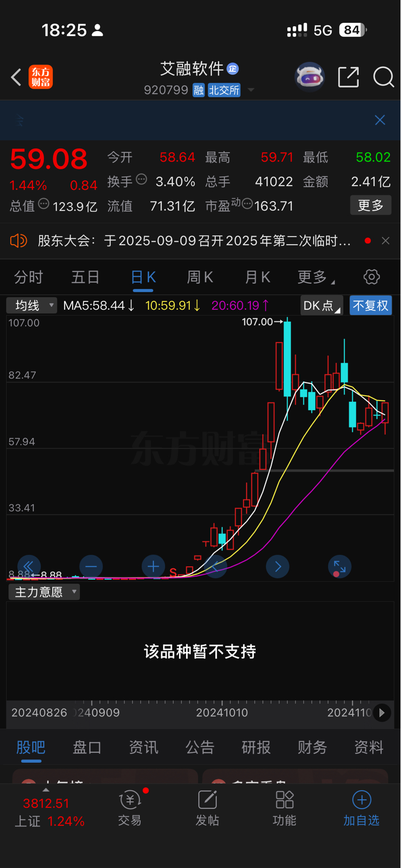
Task: Advance the date axis with play arrow
Action: point(382,713)
